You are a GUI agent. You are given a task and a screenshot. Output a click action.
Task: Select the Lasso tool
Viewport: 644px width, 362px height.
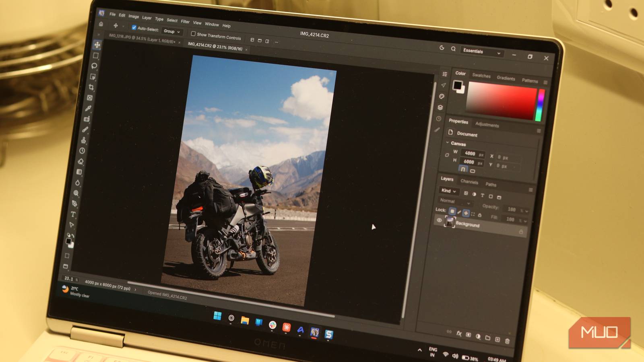point(94,66)
